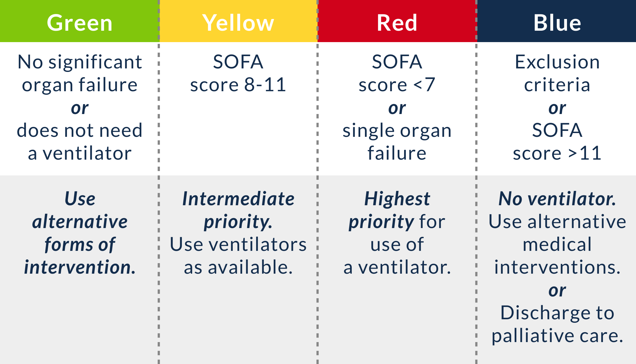636x364 pixels.
Task: Click 'No significant organ failure' text
Action: (80, 73)
